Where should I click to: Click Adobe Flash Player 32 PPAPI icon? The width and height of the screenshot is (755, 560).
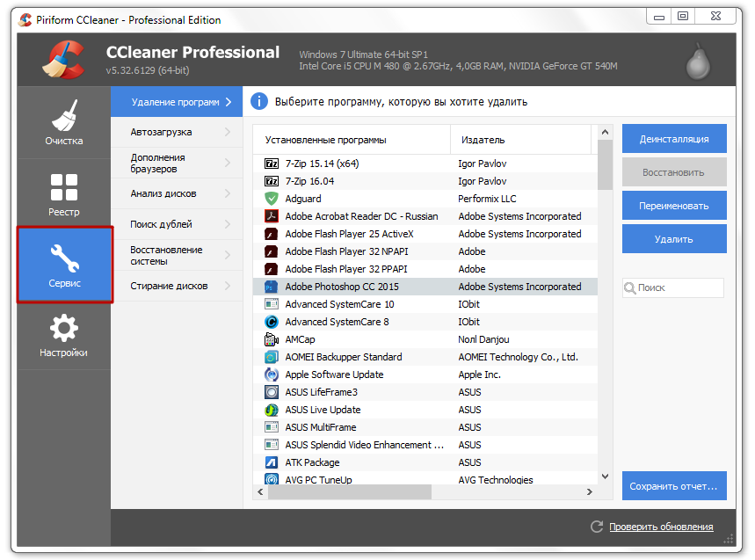pyautogui.click(x=272, y=269)
